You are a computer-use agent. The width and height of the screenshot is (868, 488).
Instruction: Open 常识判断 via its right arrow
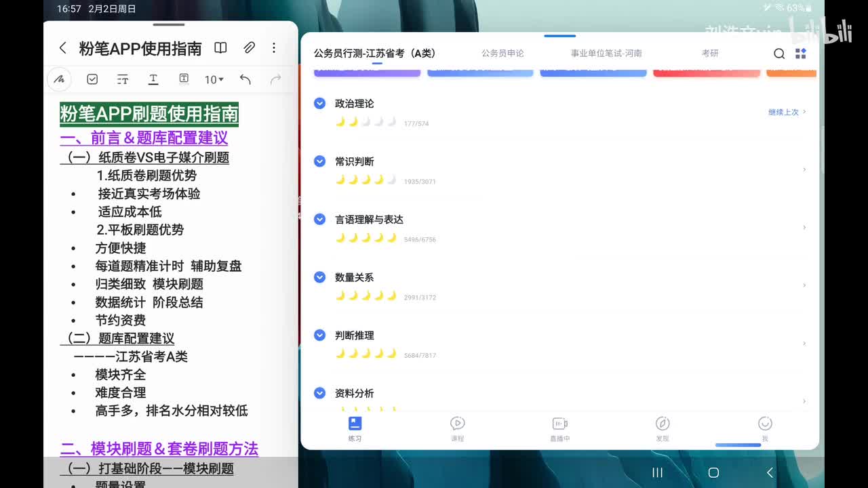coord(804,169)
